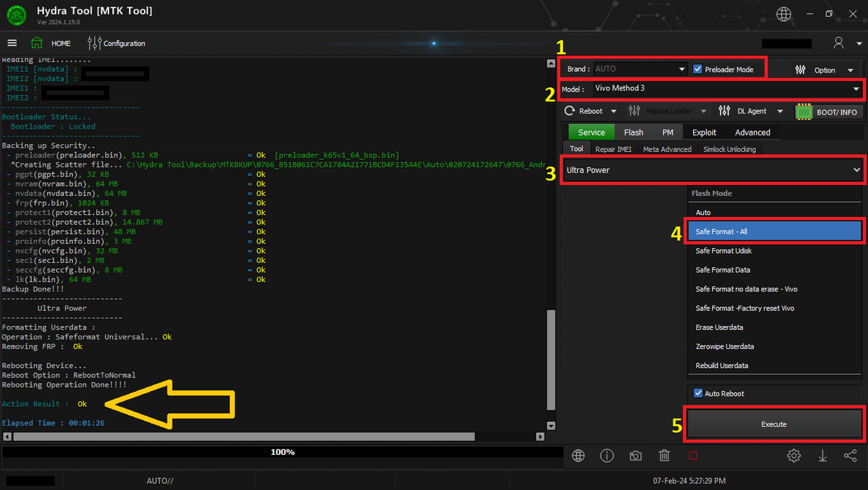The height and width of the screenshot is (490, 868).
Task: Click the green chip BOOT/INFO icon
Action: [x=804, y=112]
